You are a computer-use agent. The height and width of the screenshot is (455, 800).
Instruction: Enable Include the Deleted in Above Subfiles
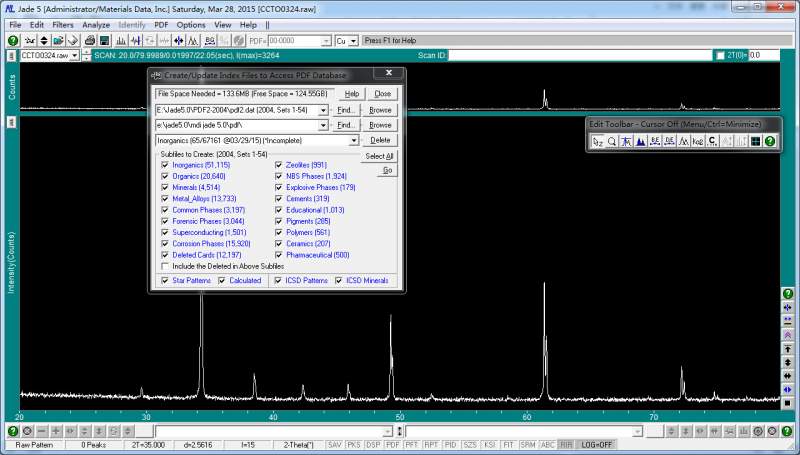(165, 266)
